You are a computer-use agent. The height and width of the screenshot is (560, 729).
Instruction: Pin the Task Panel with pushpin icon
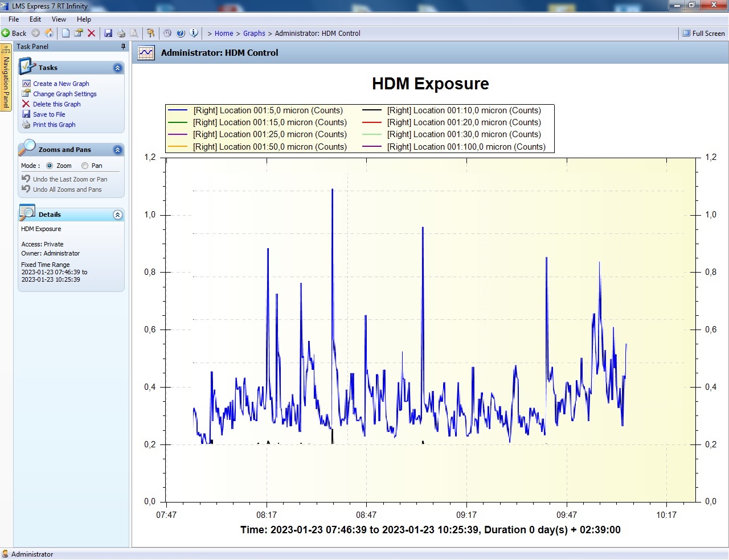[x=123, y=47]
